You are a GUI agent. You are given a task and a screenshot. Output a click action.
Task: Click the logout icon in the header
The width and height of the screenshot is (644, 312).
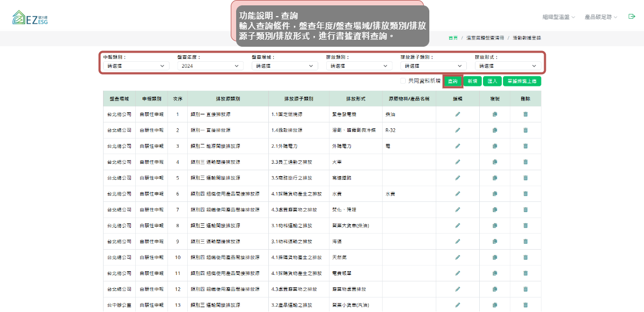632,17
